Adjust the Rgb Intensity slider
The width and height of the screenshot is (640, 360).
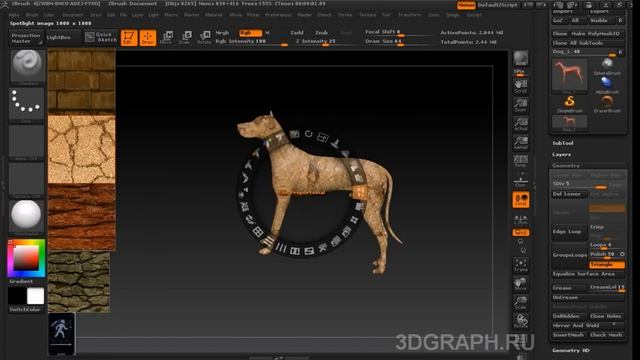pyautogui.click(x=251, y=42)
